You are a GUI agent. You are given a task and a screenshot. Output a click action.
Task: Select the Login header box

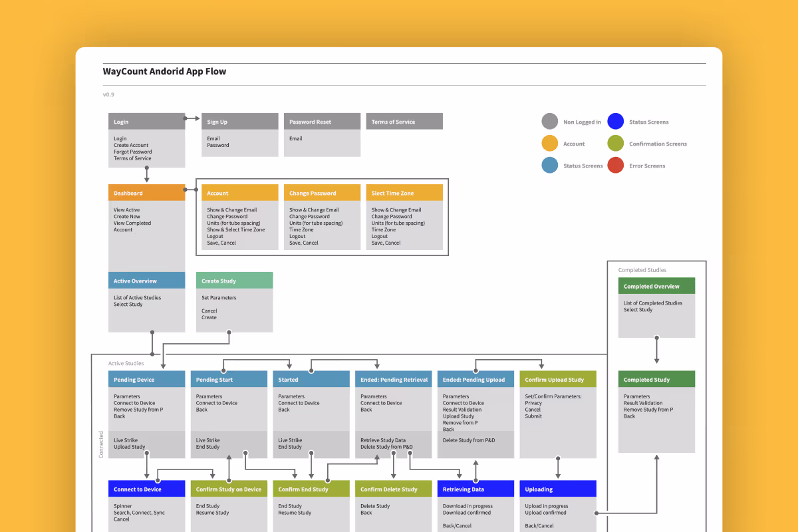pyautogui.click(x=147, y=121)
